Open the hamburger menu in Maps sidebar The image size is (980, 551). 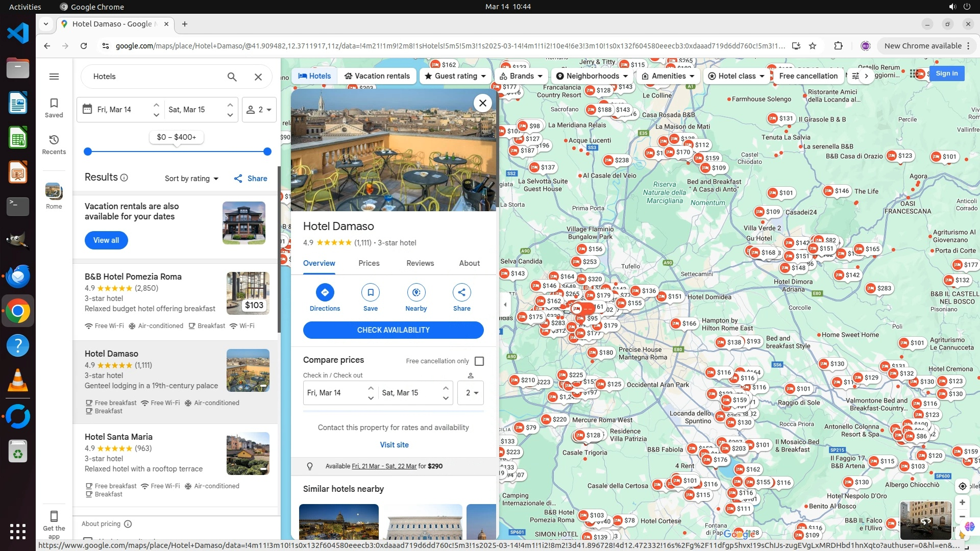pyautogui.click(x=54, y=77)
